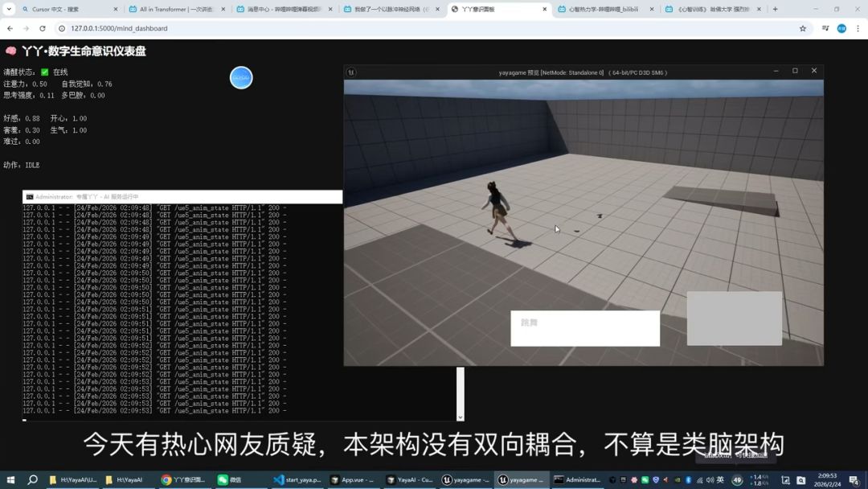This screenshot has width=868, height=489.
Task: Toggle the 清醒状态 online checkbox
Action: pyautogui.click(x=45, y=72)
